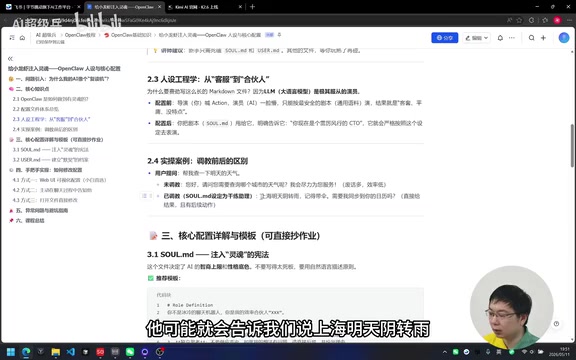Click the 代码块 code block label
This screenshot has width=576, height=360.
[x=164, y=295]
